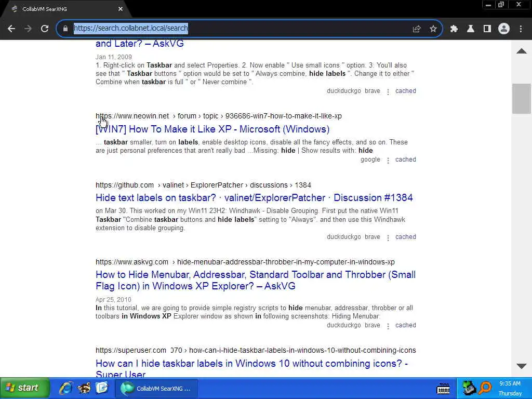Viewport: 532px width, 399px height.
Task: Click the askvg.com hide-menubar result URL
Action: click(x=245, y=262)
